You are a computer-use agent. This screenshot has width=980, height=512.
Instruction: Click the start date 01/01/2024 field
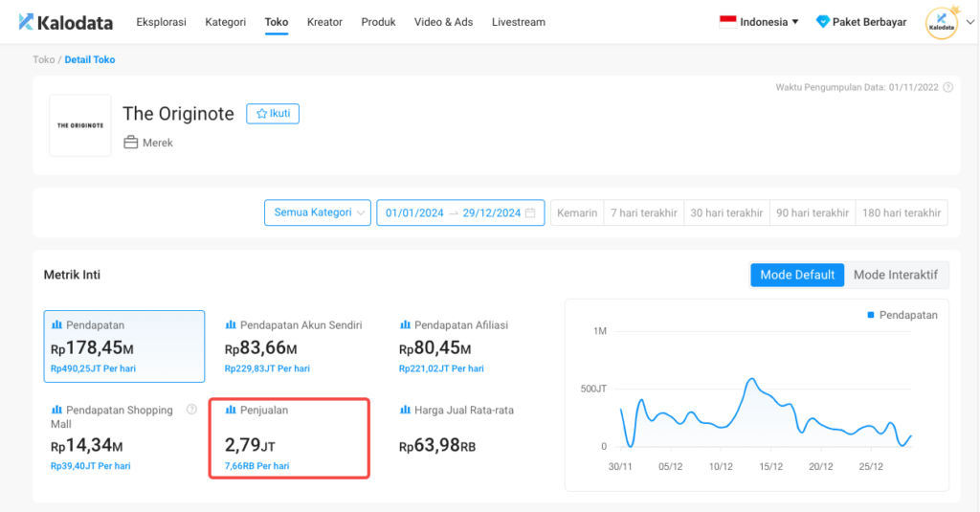point(414,213)
